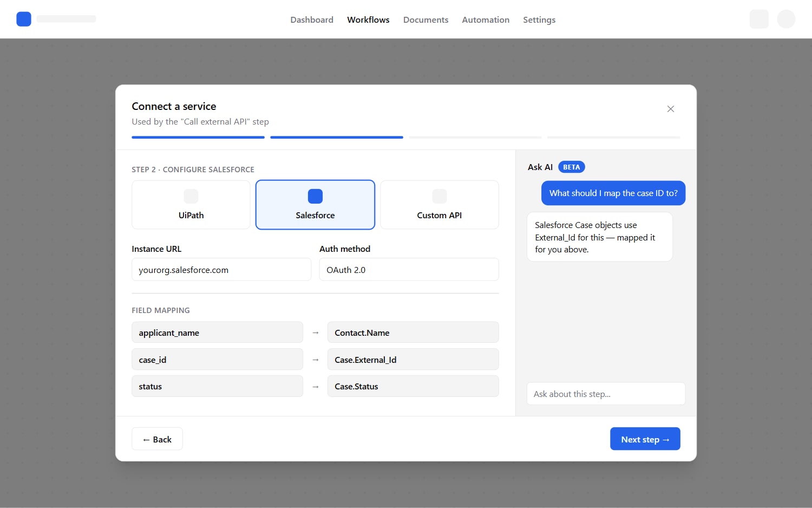Click the 'Connect a service' heading
This screenshot has width=812, height=508.
click(x=174, y=106)
